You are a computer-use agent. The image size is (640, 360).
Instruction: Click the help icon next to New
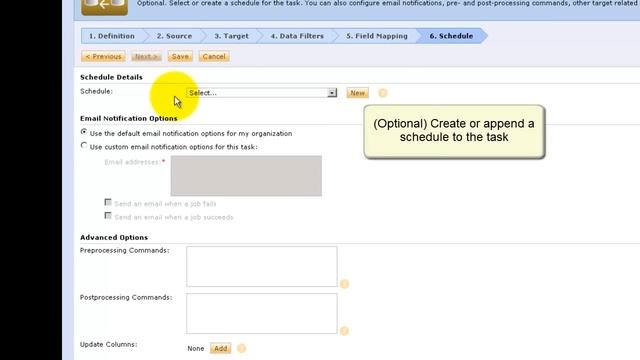[382, 93]
